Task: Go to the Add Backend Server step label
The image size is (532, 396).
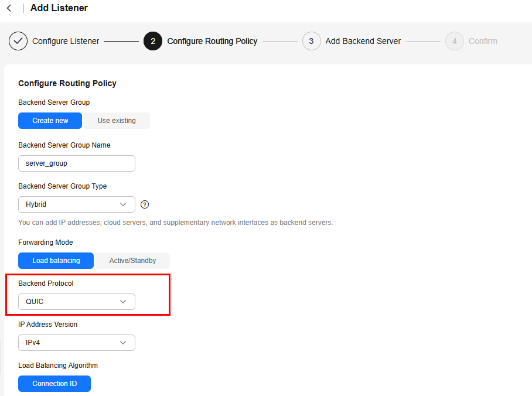Action: click(363, 41)
